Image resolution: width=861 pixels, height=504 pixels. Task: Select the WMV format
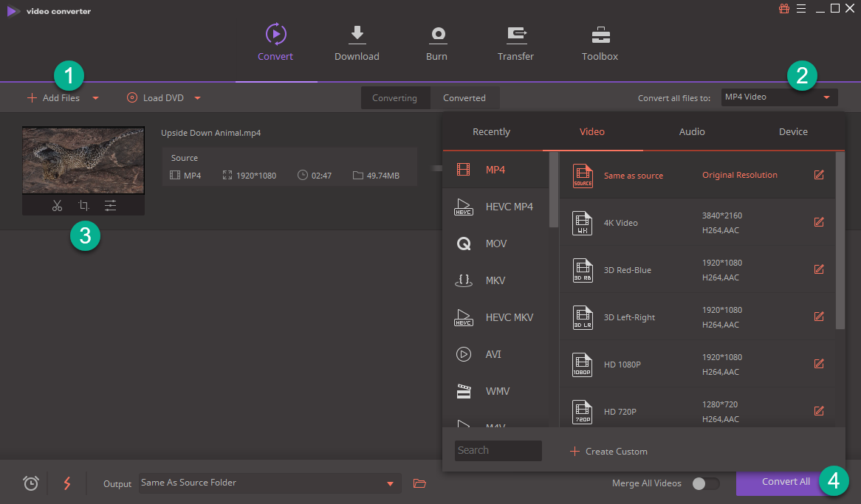point(495,391)
